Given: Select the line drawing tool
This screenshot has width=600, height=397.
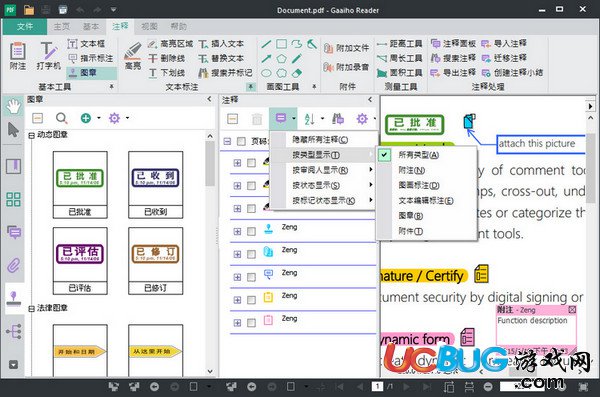Looking at the screenshot, I should 266,44.
